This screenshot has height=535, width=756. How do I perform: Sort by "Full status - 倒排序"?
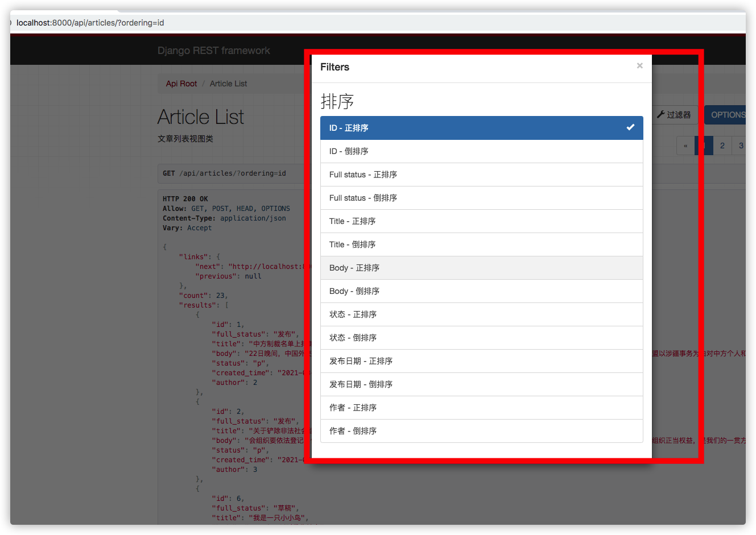[x=481, y=198]
